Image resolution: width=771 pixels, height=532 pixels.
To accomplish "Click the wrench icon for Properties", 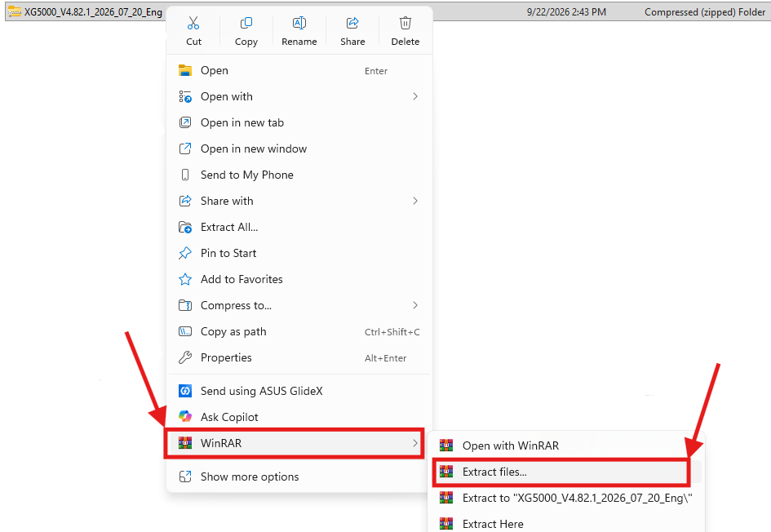I will (x=185, y=357).
